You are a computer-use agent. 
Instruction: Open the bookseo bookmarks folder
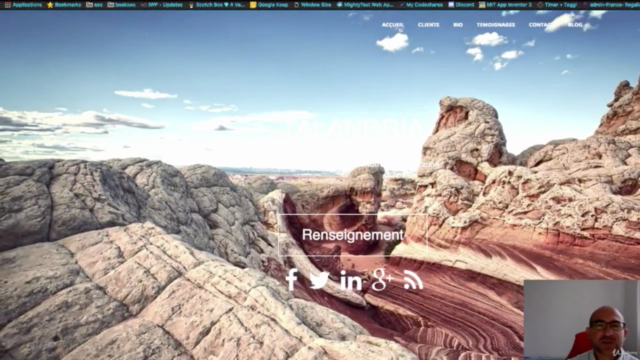point(121,5)
